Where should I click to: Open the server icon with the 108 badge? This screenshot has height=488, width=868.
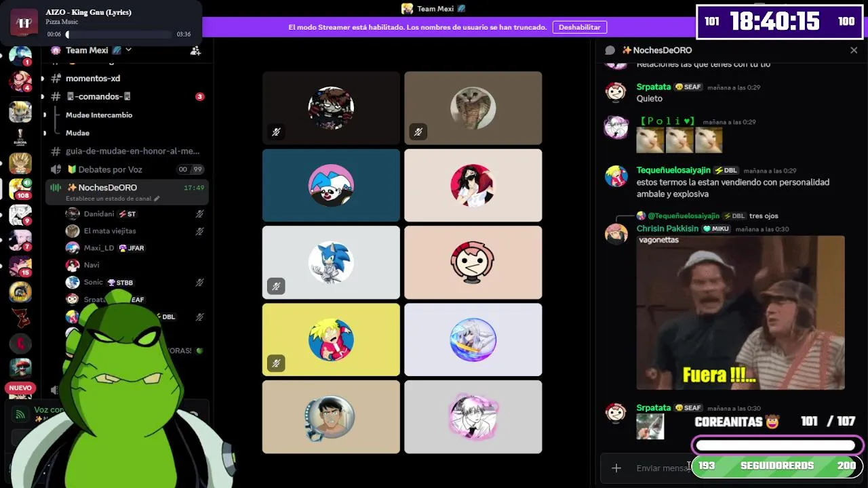[20, 189]
